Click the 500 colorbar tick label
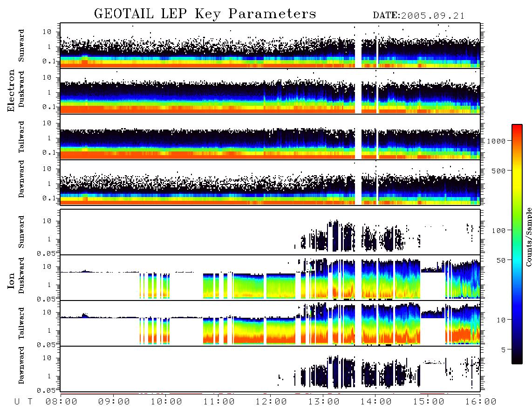 click(x=498, y=171)
